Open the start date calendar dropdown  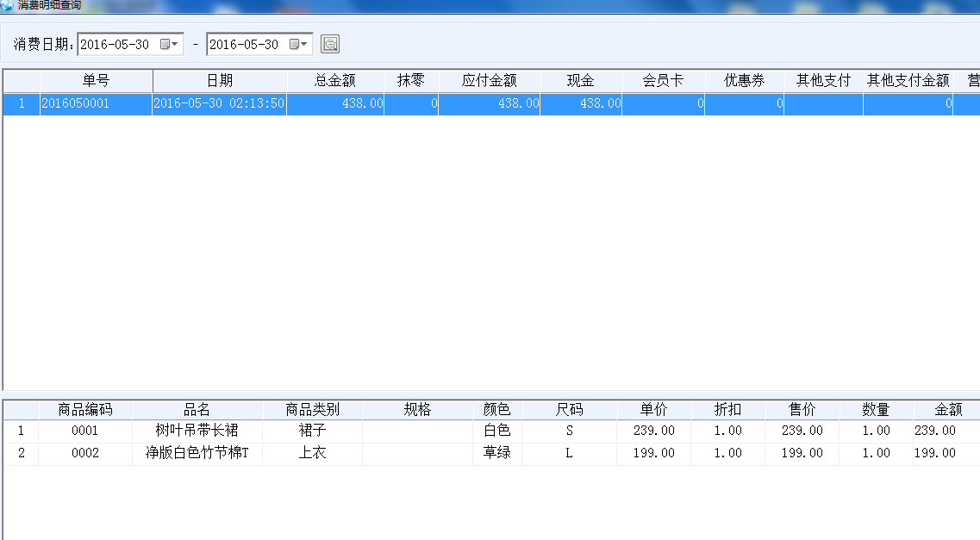170,44
